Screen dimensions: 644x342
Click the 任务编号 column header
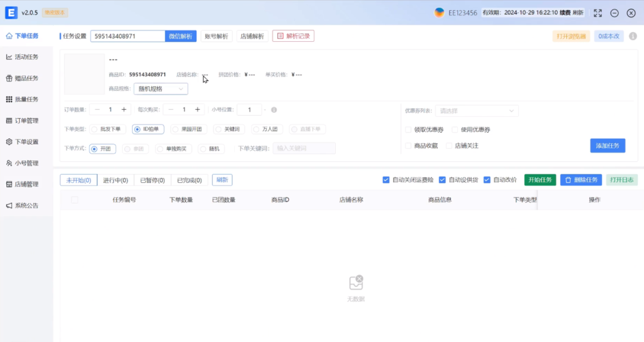pyautogui.click(x=125, y=200)
